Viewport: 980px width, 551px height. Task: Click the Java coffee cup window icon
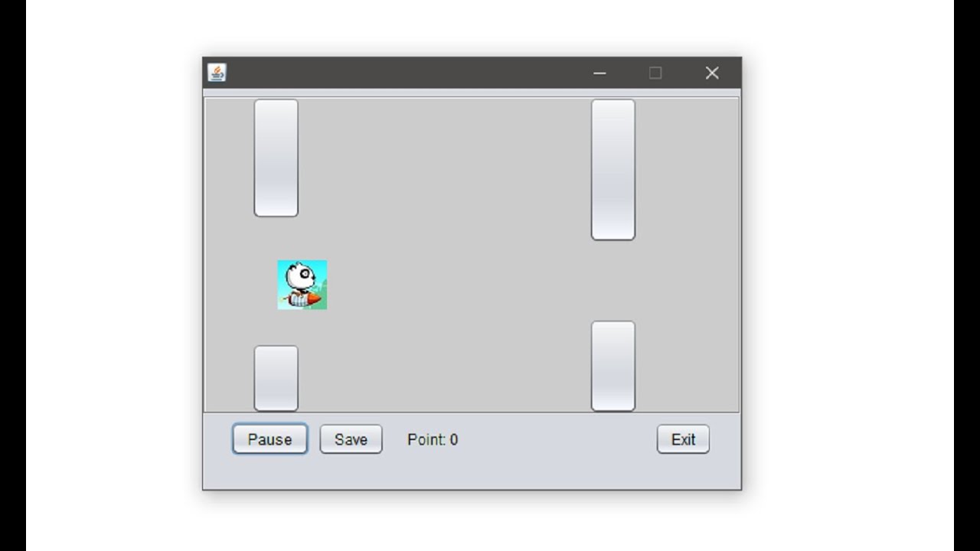pos(217,73)
